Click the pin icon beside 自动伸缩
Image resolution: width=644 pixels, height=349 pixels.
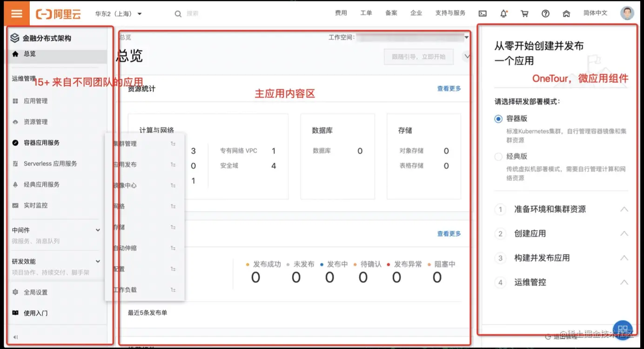tap(173, 248)
